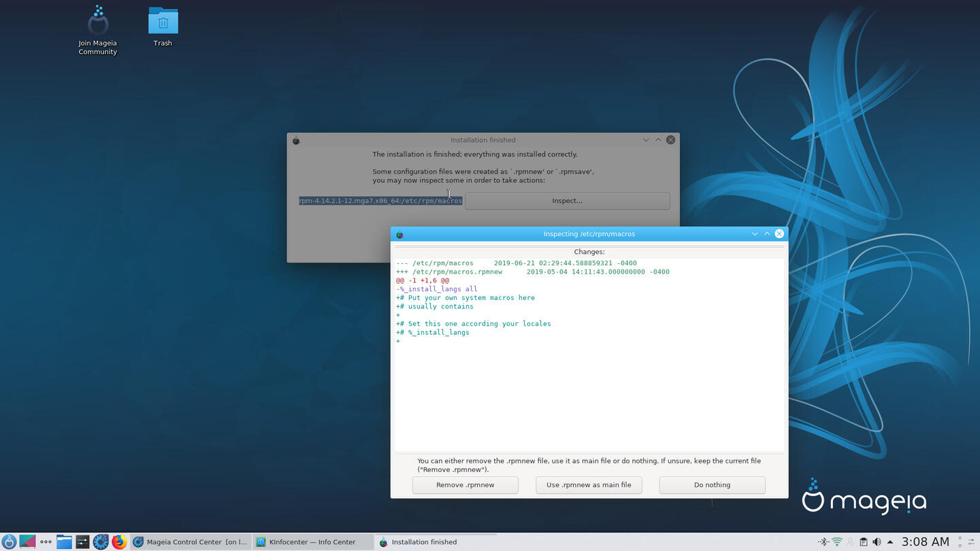
Task: Click the three-dots icon in taskbar
Action: pos(46,542)
